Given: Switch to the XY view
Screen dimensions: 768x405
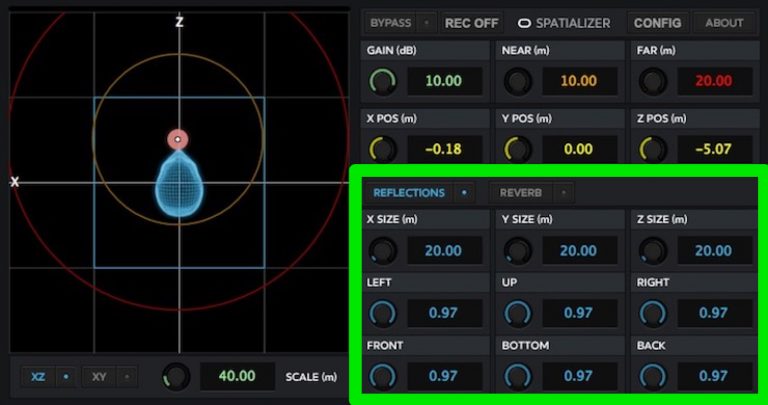Looking at the screenshot, I should click(x=100, y=377).
